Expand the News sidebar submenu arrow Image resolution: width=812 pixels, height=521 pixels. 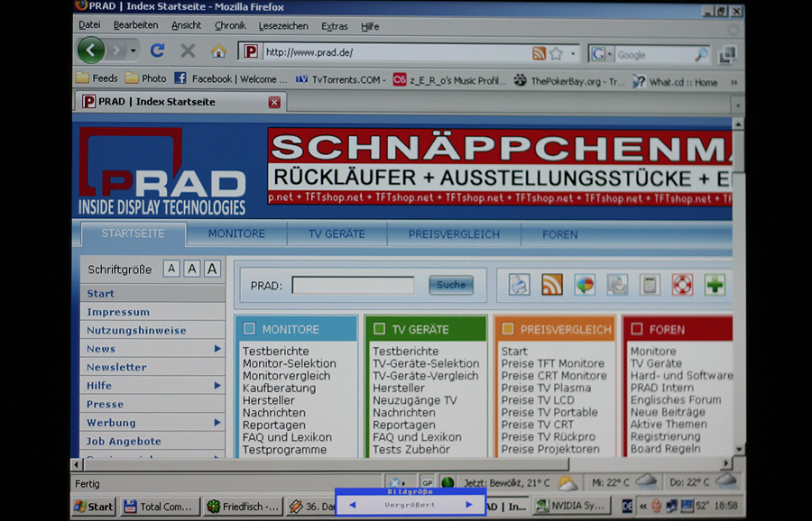[x=217, y=349]
